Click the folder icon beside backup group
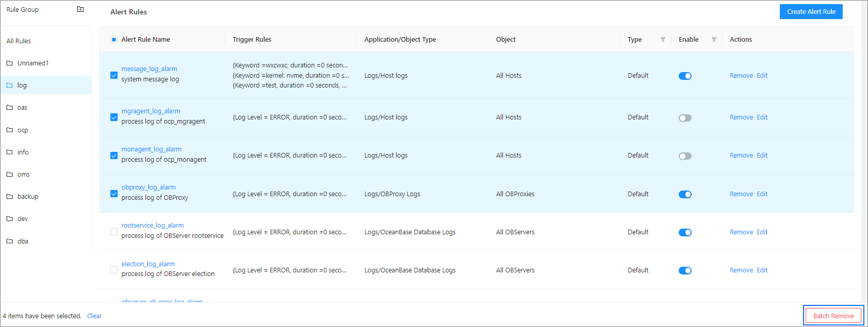 (x=9, y=197)
